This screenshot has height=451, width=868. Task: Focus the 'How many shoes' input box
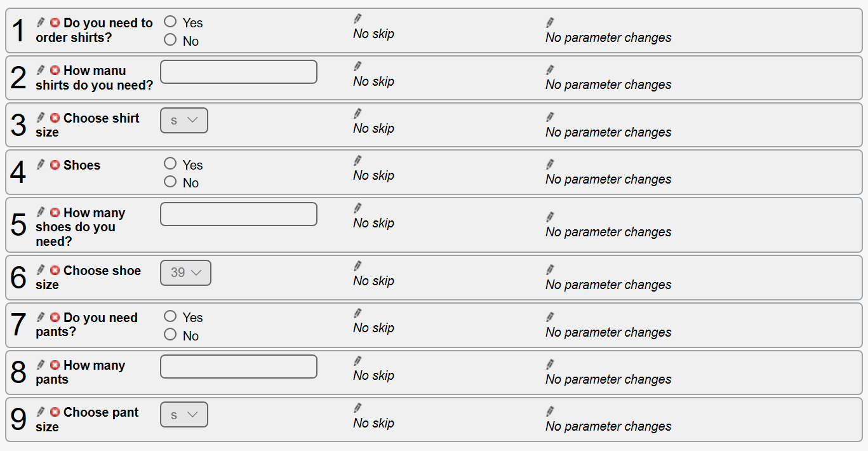coord(239,214)
